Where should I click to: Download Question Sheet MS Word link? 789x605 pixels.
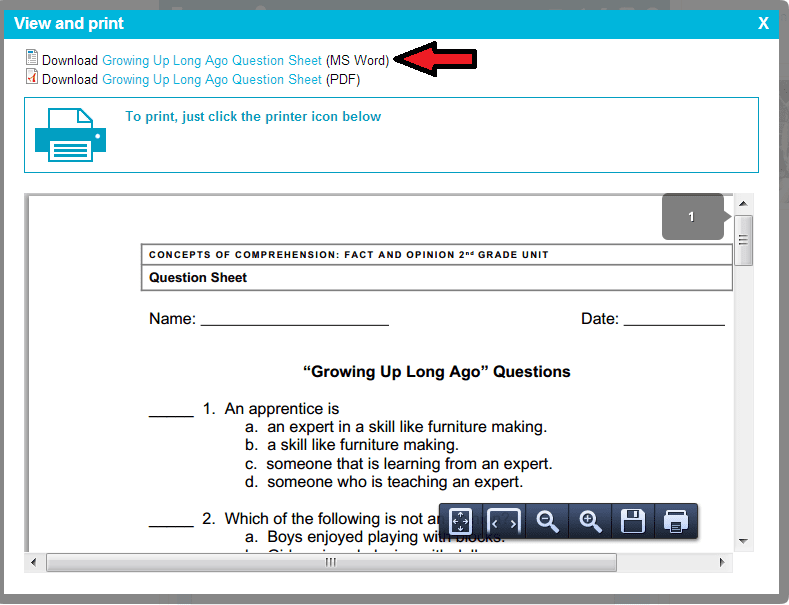(212, 60)
